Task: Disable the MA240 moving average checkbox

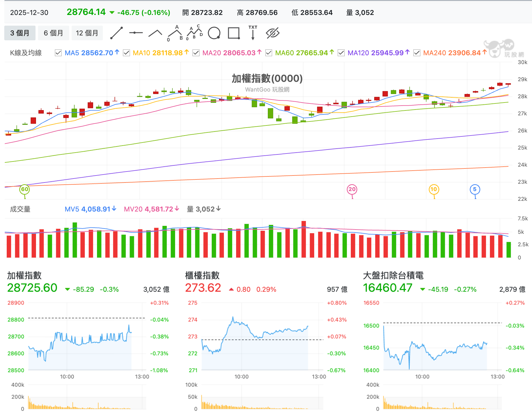Action: (417, 53)
